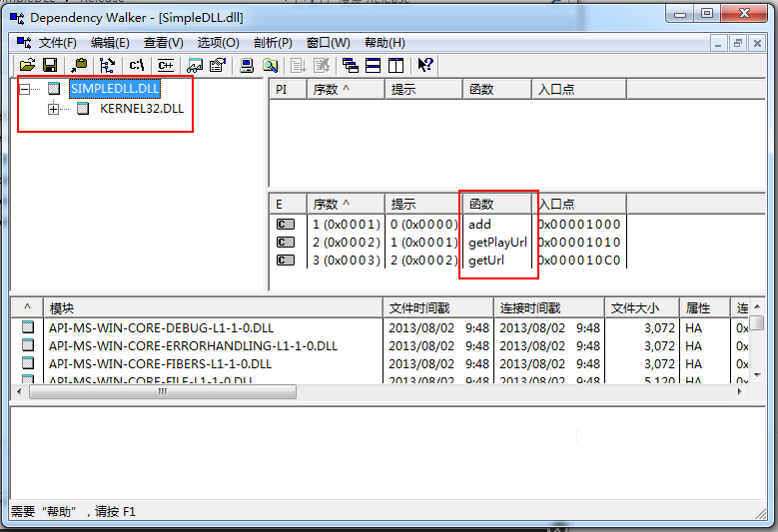Click module icon for API-MS-WIN-CORE-DEBUG-L1-1-0.DLL

[x=28, y=327]
